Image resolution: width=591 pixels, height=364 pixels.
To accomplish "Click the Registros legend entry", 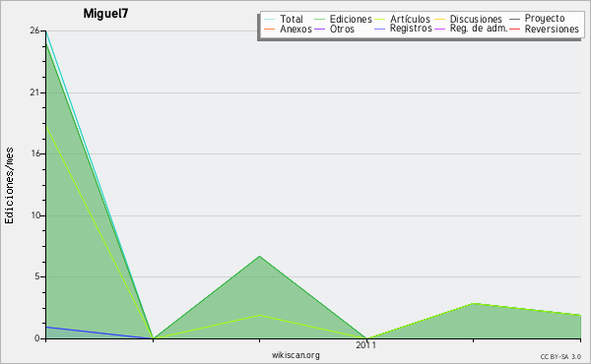I will [403, 29].
